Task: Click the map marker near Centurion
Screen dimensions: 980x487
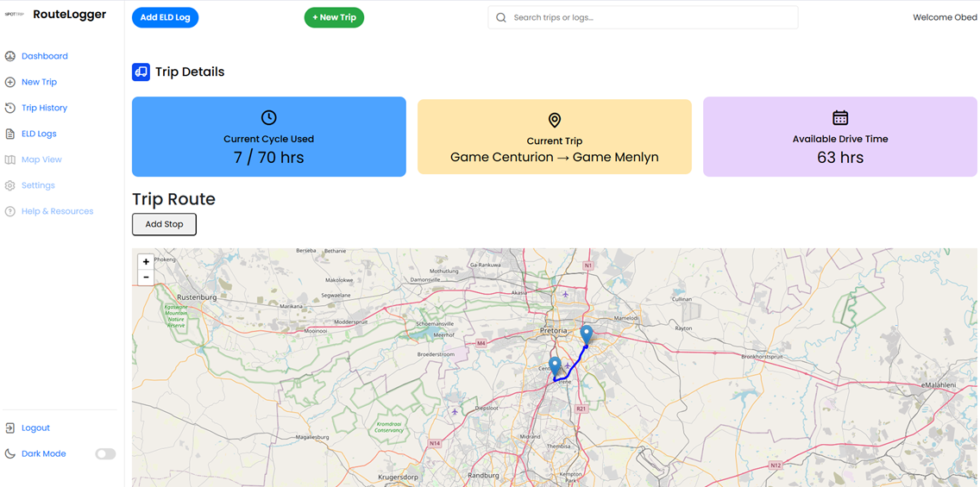Action: click(x=555, y=365)
